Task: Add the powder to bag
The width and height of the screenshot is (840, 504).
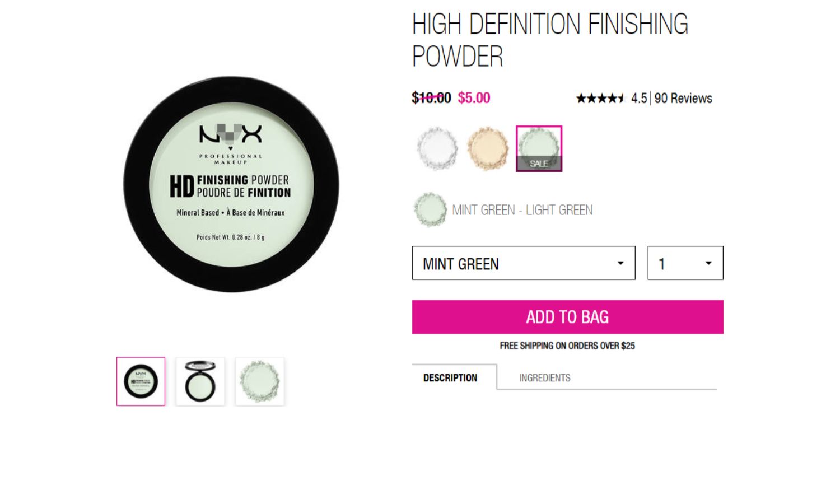Action: tap(568, 317)
